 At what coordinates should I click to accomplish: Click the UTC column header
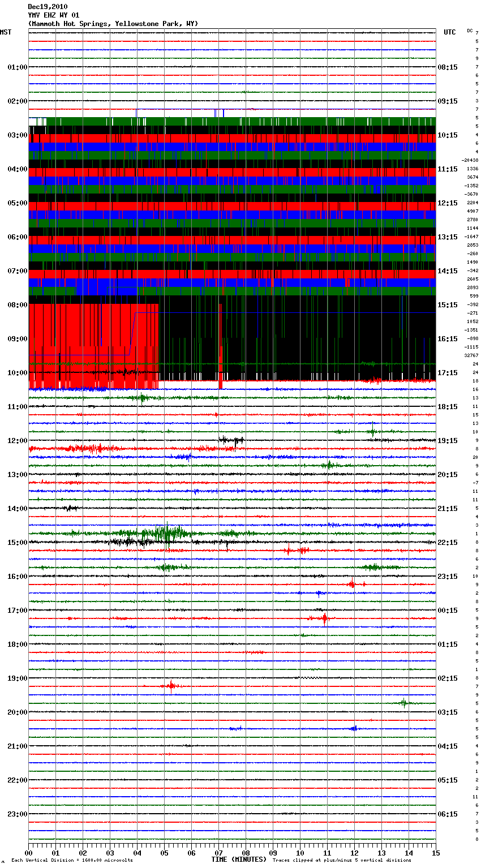coord(450,32)
